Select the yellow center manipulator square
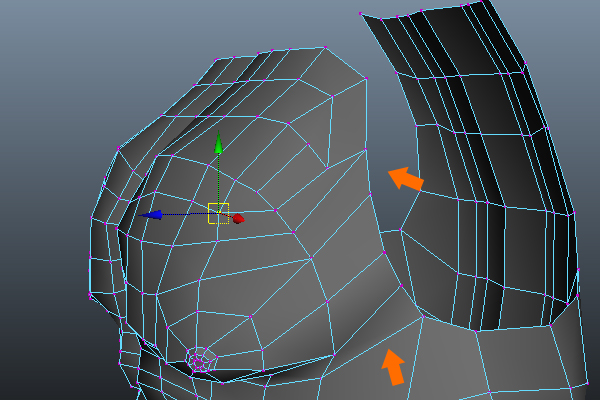600x400 pixels. click(218, 213)
